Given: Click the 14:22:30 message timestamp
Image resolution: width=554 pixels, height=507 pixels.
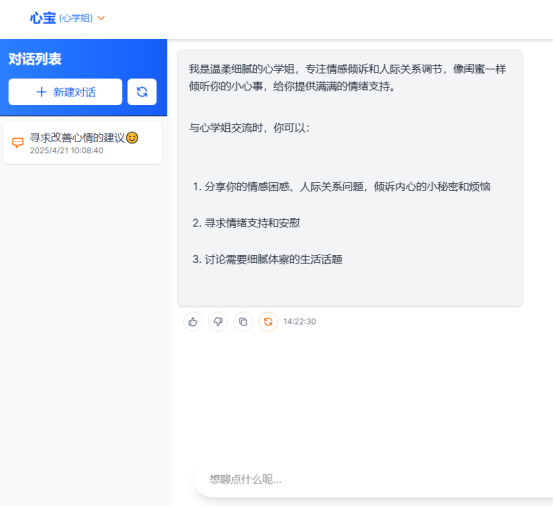Looking at the screenshot, I should click(x=300, y=322).
